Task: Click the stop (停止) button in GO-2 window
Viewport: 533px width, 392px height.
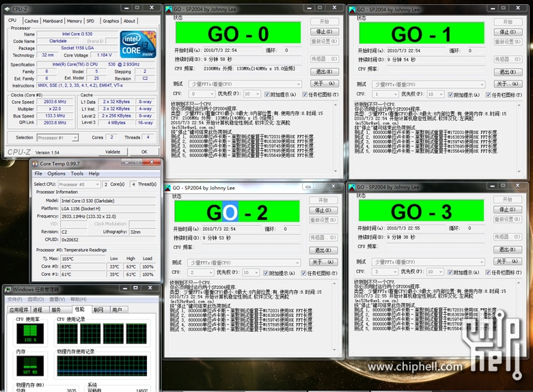Action: (323, 210)
